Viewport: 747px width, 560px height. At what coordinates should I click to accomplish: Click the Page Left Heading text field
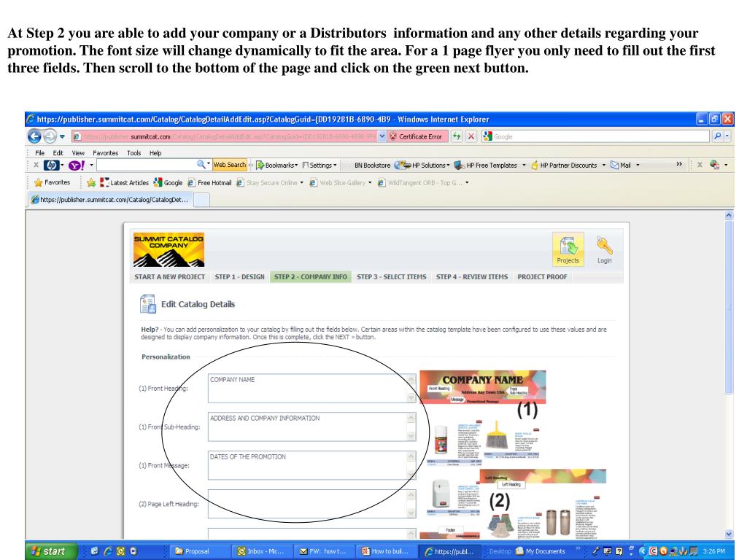click(312, 504)
